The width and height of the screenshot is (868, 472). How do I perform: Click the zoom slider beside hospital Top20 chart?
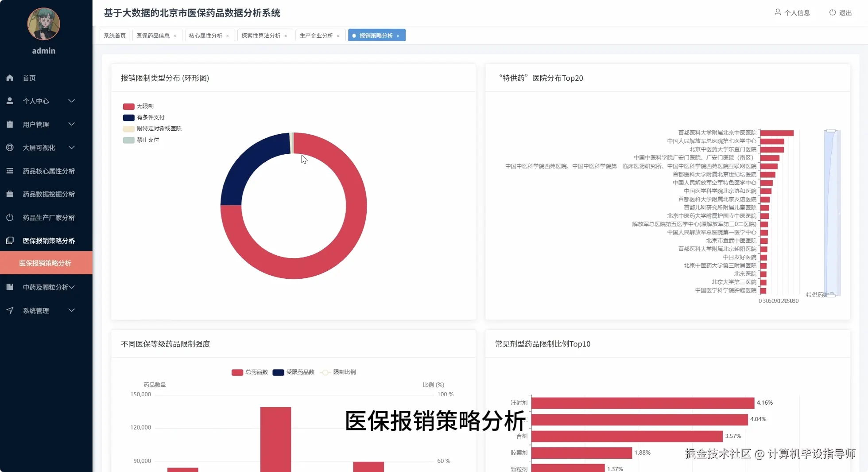point(832,212)
